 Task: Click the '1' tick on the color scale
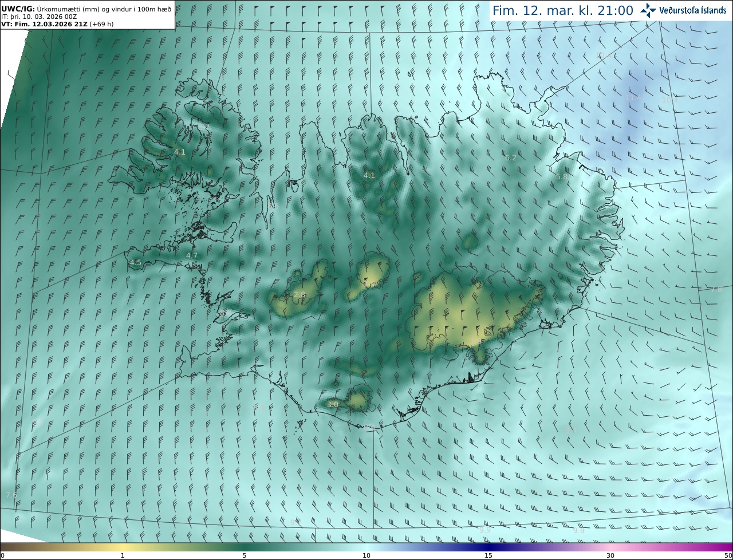122,555
